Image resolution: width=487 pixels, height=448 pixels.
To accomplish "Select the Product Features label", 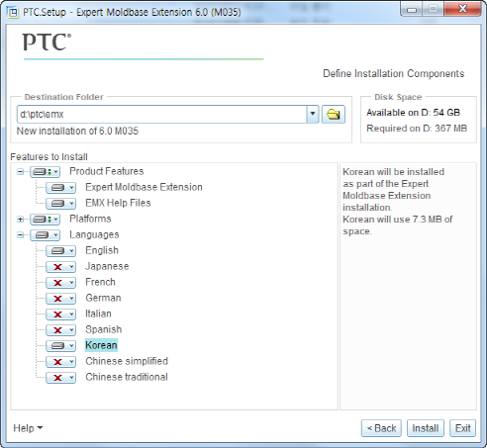I will pos(107,171).
